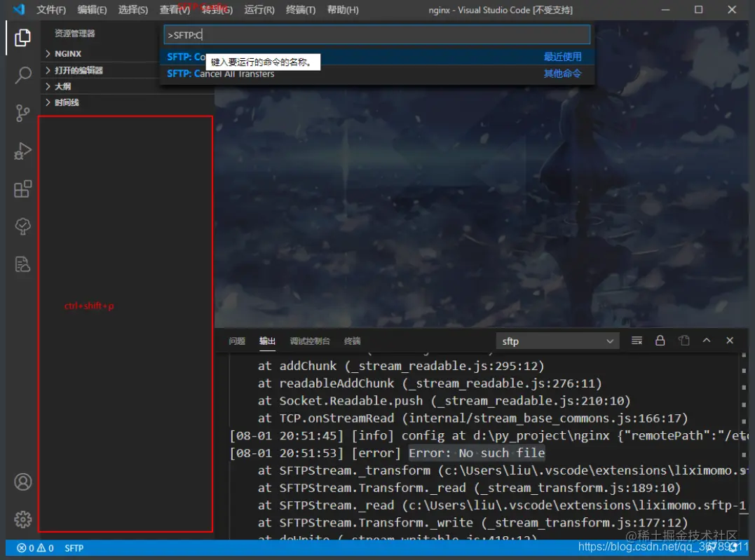Click the VS Code logo icon
Viewport: 755px width, 560px height.
[19, 10]
